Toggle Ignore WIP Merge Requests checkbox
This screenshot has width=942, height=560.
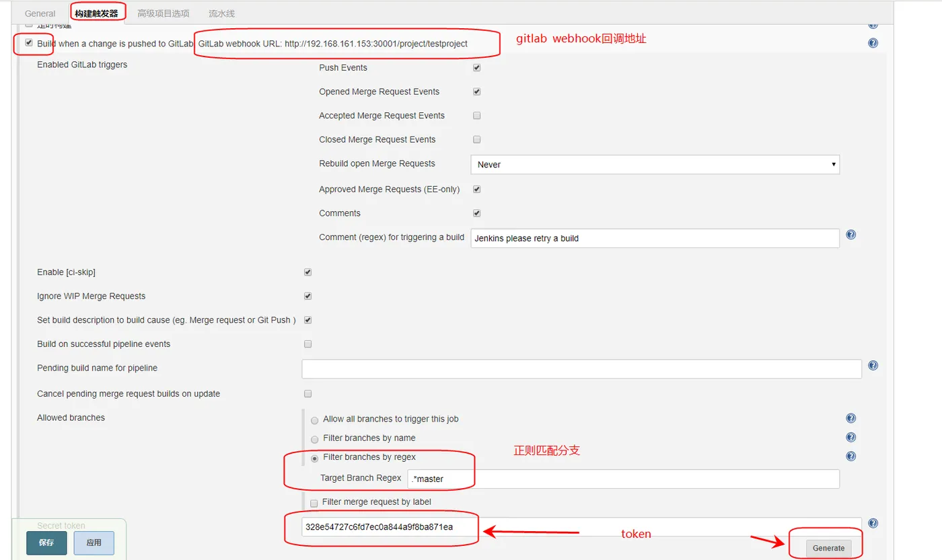click(x=308, y=296)
